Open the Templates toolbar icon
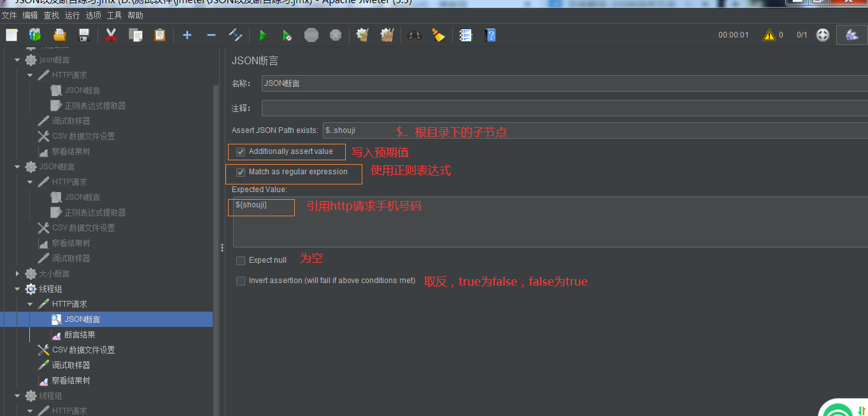The height and width of the screenshot is (416, 868). click(35, 35)
